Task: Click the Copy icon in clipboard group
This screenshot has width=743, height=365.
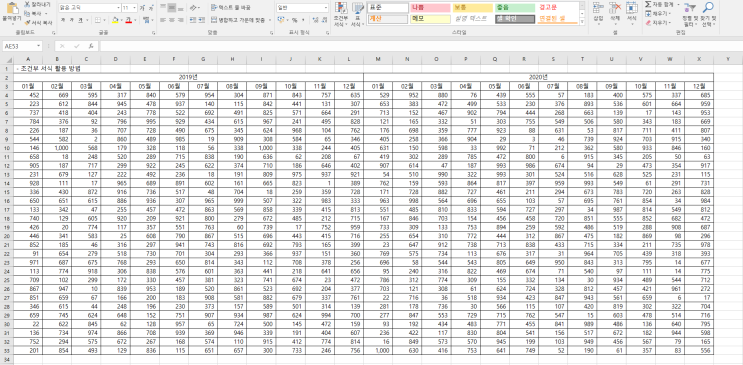Action: pyautogui.click(x=27, y=13)
